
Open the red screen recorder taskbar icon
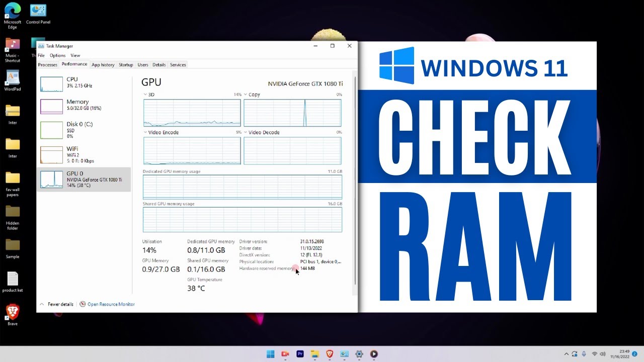pos(285,354)
